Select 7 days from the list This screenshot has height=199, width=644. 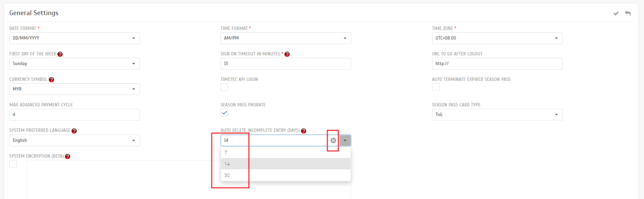tap(286, 153)
